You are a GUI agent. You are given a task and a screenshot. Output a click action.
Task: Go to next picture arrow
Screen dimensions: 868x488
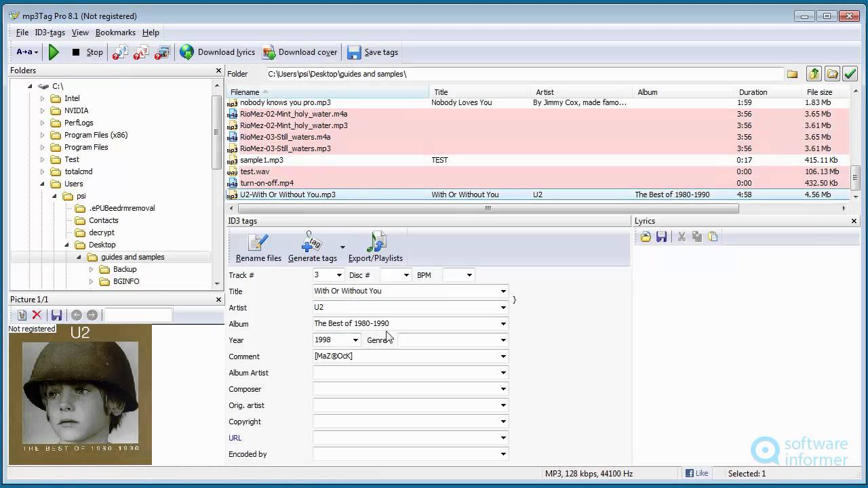[x=92, y=315]
